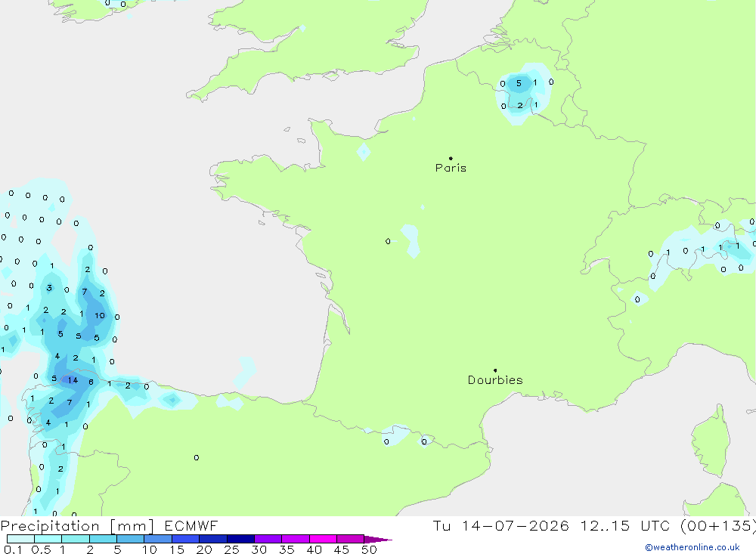Click the Tu weekday abbreviation
Viewport: 756px width, 554px height.
point(442,525)
